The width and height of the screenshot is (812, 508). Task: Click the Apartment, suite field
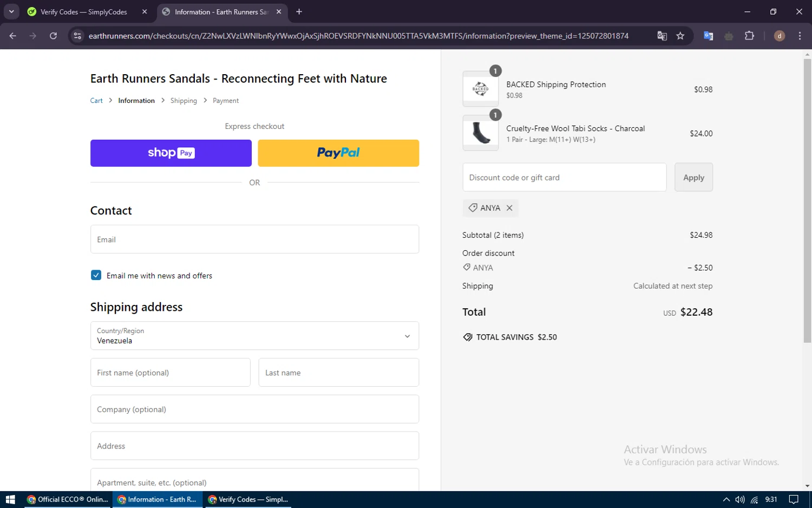(254, 480)
